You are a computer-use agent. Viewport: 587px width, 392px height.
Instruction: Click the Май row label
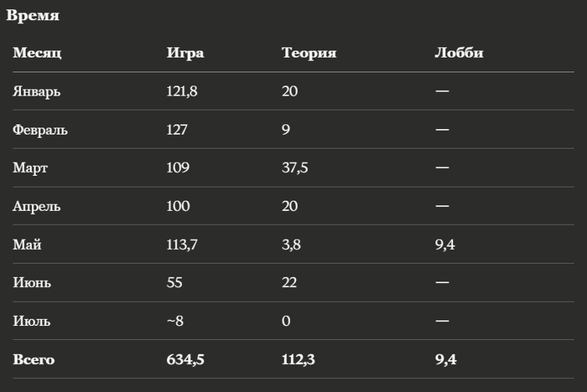[x=27, y=245]
